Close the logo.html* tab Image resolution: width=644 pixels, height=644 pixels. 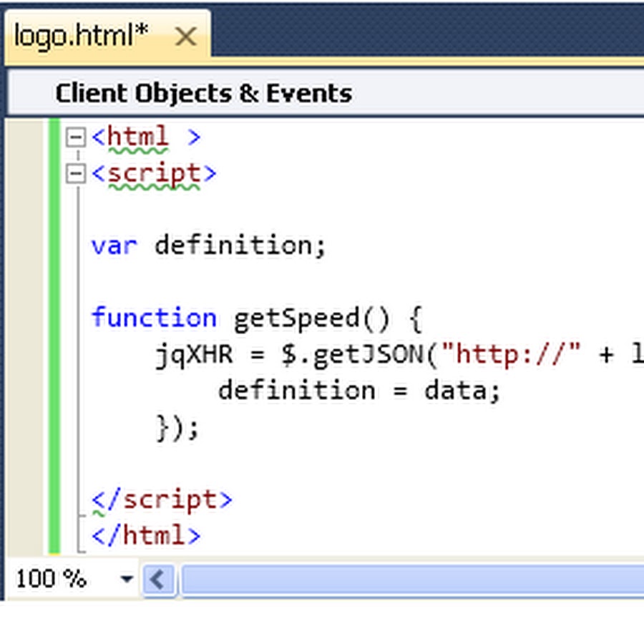tap(185, 36)
